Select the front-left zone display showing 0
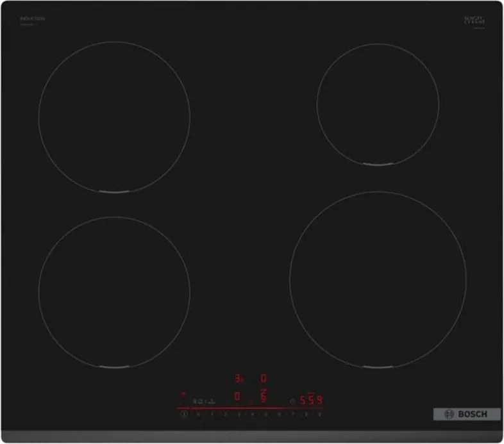Viewport: 504px width, 444px height. pos(237,397)
